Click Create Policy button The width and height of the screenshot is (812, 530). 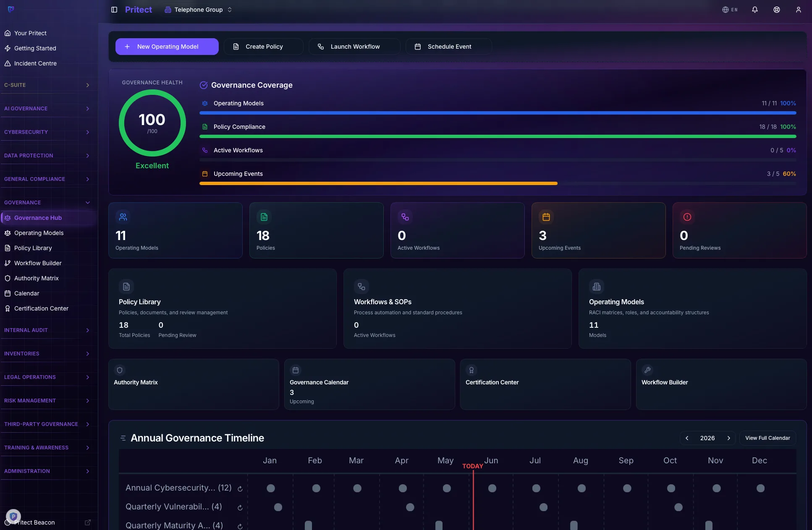click(x=264, y=47)
